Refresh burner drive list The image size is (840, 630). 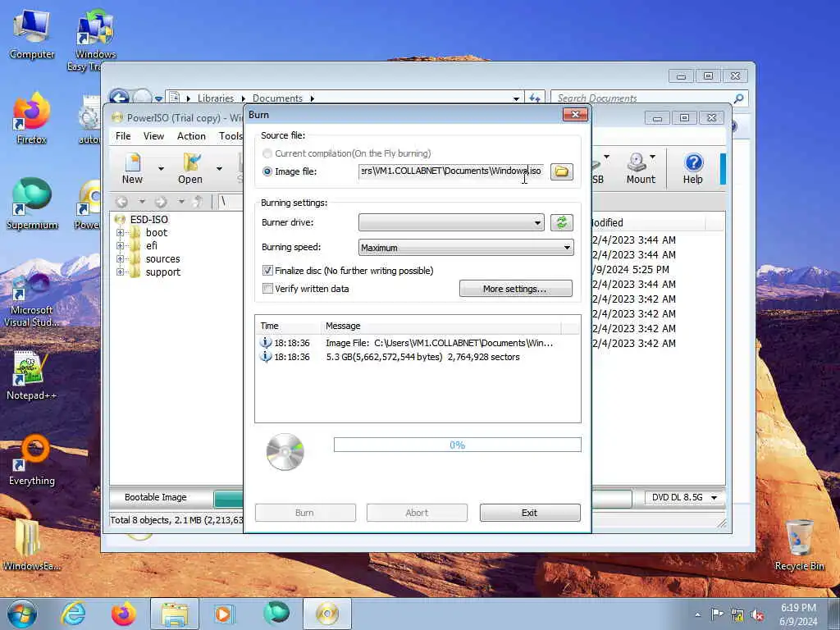coord(561,222)
